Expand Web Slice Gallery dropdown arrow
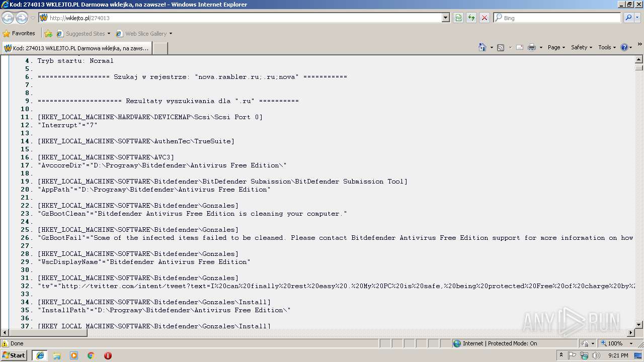This screenshot has height=362, width=644. click(171, 34)
